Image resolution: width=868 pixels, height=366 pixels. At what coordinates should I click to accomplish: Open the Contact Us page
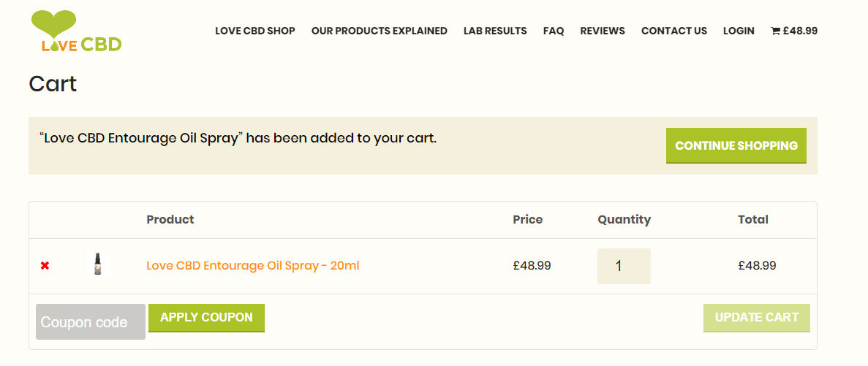(674, 31)
